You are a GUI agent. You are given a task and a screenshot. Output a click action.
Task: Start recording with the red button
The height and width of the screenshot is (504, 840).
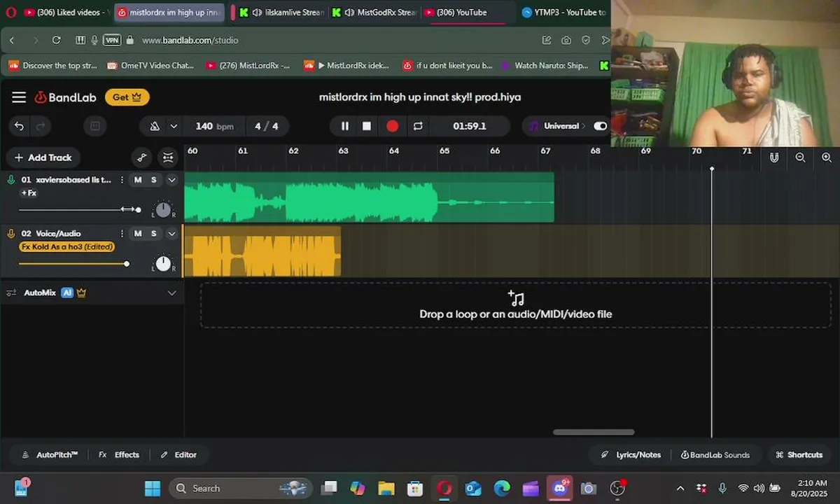[x=392, y=126]
